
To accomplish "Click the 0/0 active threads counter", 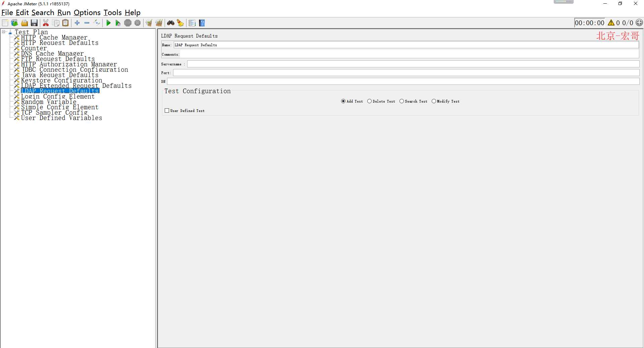I will [628, 23].
